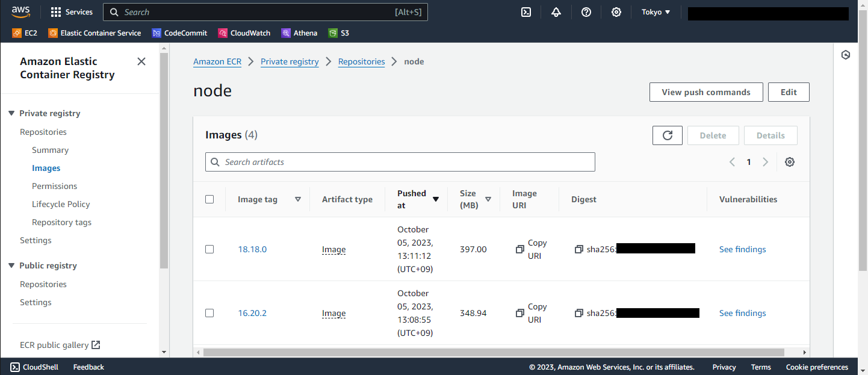Launch CloudShell from the top bar icon

526,12
